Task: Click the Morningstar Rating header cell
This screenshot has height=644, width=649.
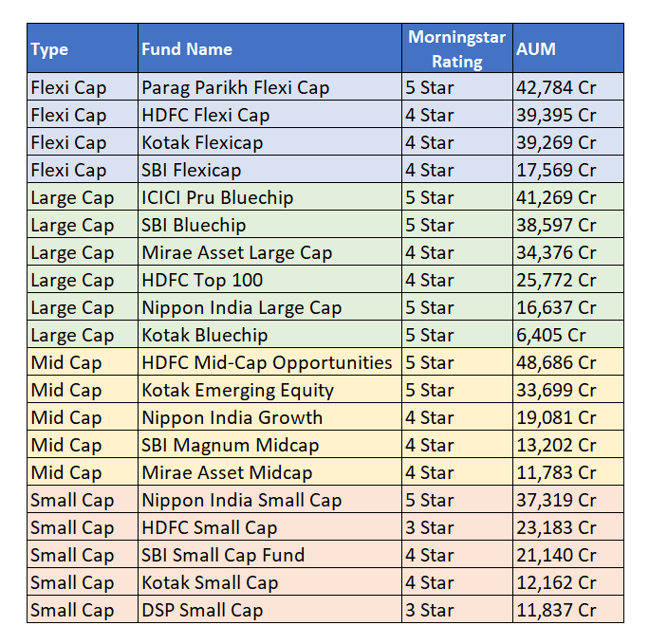Action: click(x=457, y=49)
